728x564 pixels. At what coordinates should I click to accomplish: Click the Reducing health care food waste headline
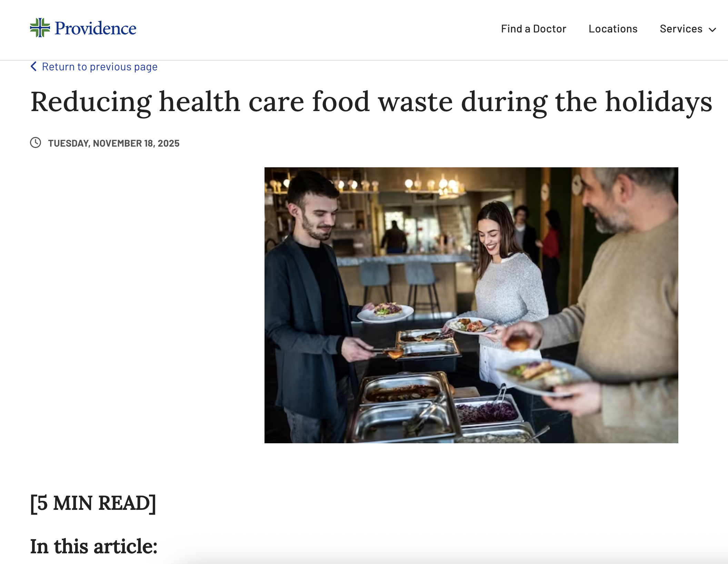click(x=371, y=102)
